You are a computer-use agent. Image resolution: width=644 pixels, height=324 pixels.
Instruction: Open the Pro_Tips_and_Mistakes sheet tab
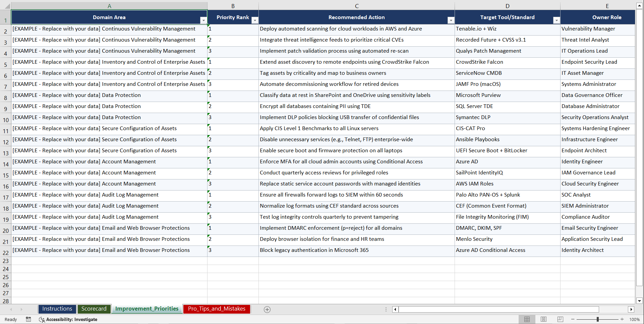click(216, 309)
